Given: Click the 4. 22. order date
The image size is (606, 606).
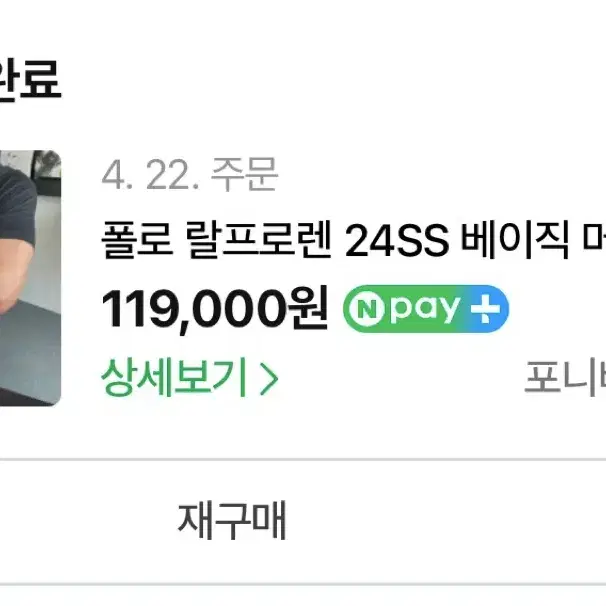Looking at the screenshot, I should 151,175.
